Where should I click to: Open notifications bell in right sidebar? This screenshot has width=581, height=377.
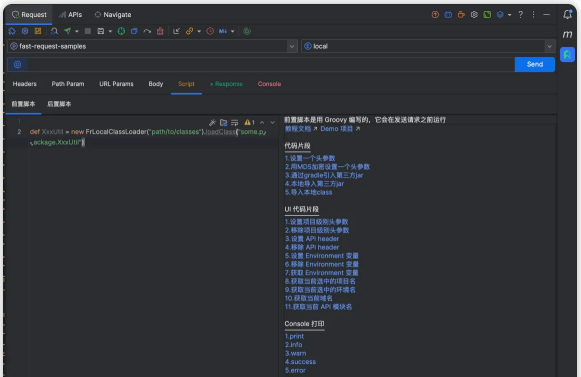click(567, 14)
